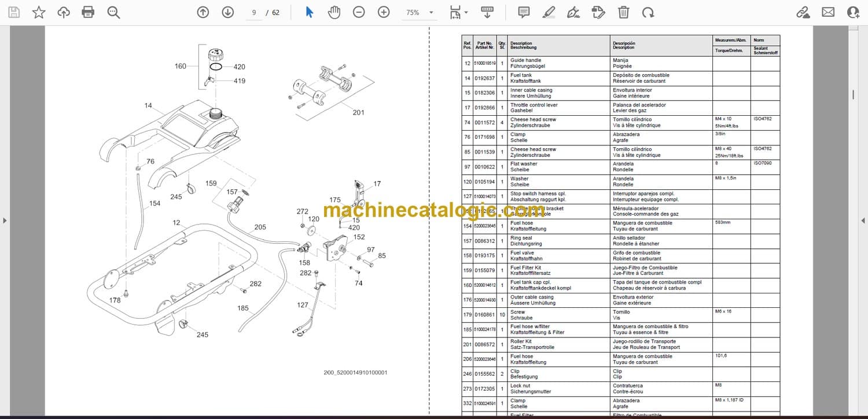Click the 'Norm' column header

tap(759, 41)
